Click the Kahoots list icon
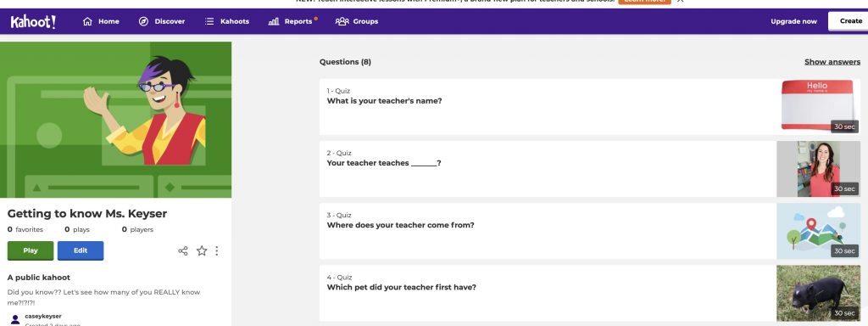 [209, 21]
